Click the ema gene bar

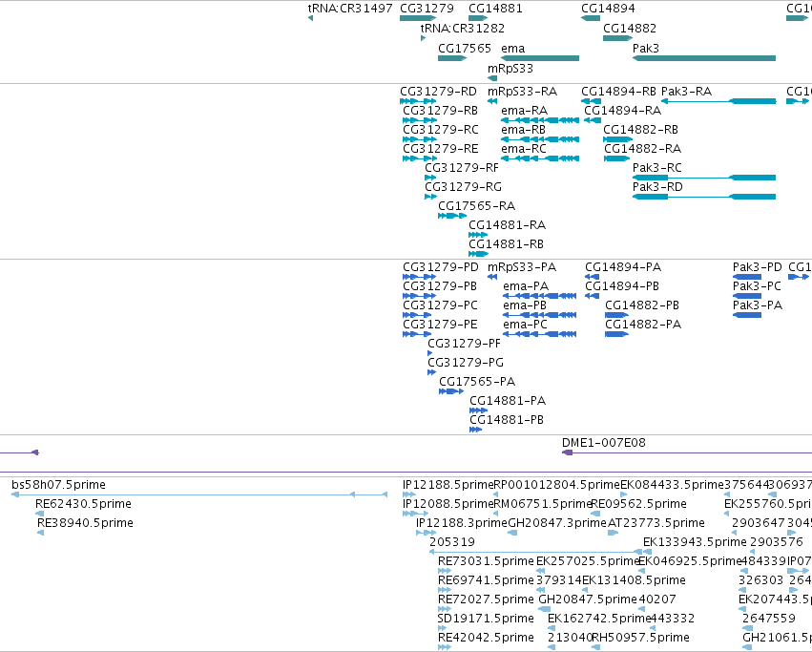click(x=540, y=58)
